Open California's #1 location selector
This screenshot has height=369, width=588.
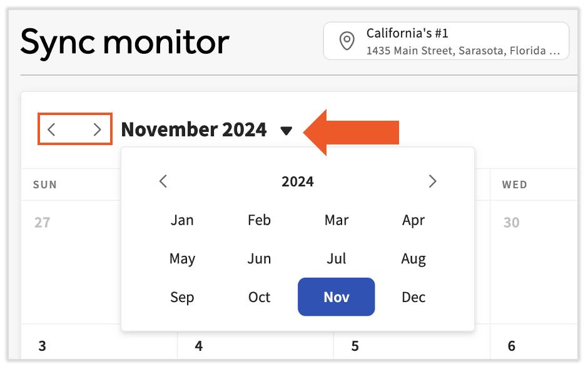tap(445, 41)
